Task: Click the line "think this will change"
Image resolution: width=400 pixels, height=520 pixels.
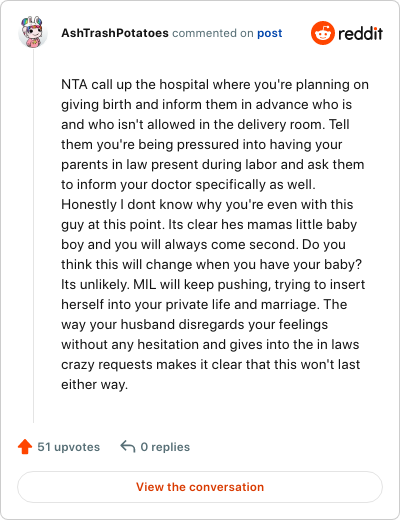Action: tap(211, 265)
